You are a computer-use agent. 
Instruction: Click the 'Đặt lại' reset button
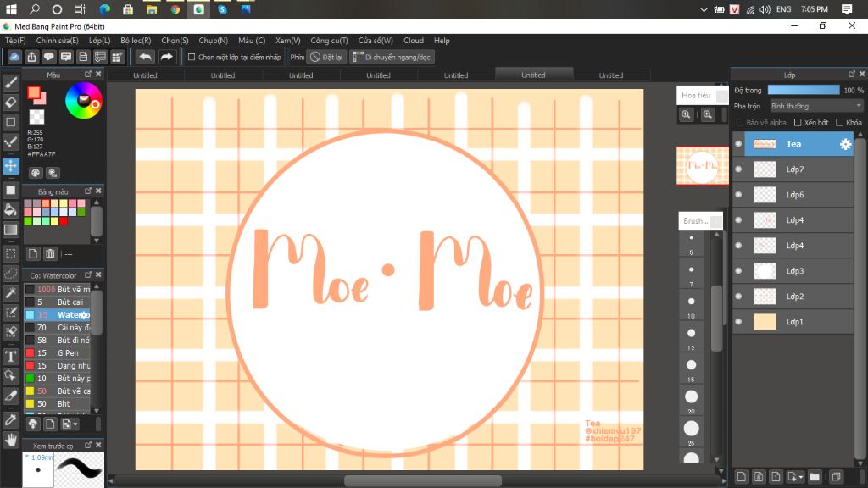pyautogui.click(x=326, y=58)
